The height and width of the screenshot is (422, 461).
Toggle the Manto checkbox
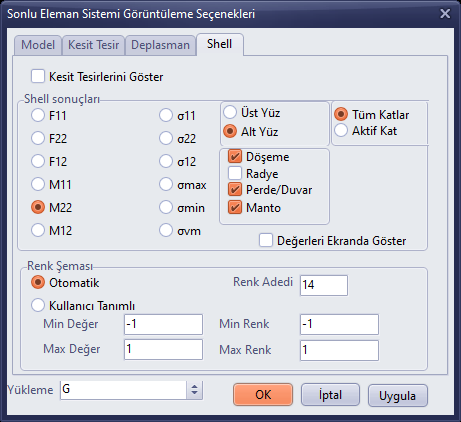tap(235, 207)
